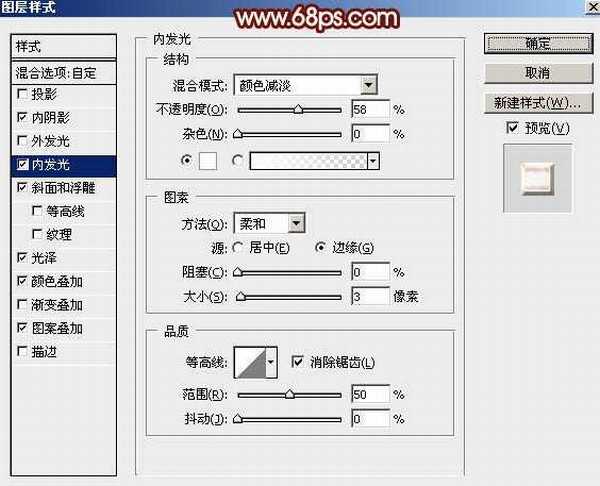Open the 方法 (Technique) dropdown
The width and height of the screenshot is (600, 486).
[296, 224]
